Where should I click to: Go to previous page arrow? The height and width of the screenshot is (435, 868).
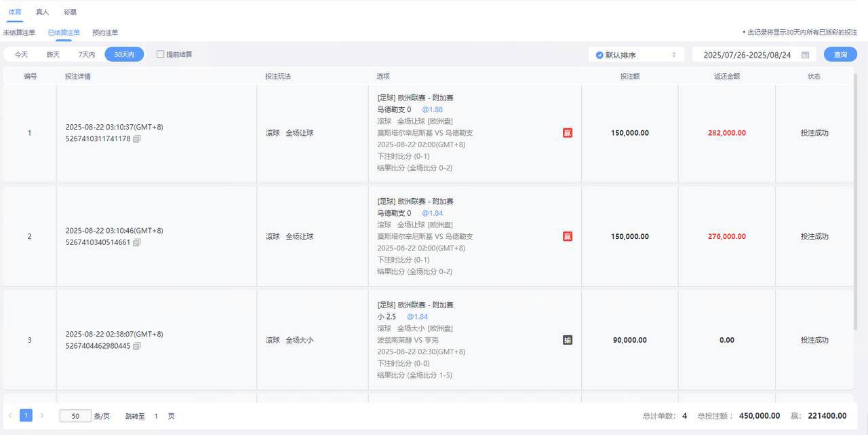pos(10,415)
